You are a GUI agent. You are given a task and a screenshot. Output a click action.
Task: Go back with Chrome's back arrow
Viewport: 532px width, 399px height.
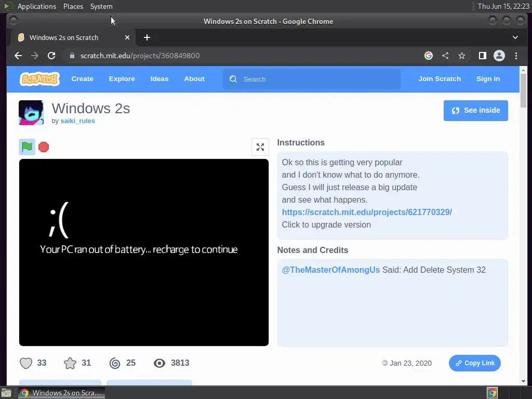point(18,56)
